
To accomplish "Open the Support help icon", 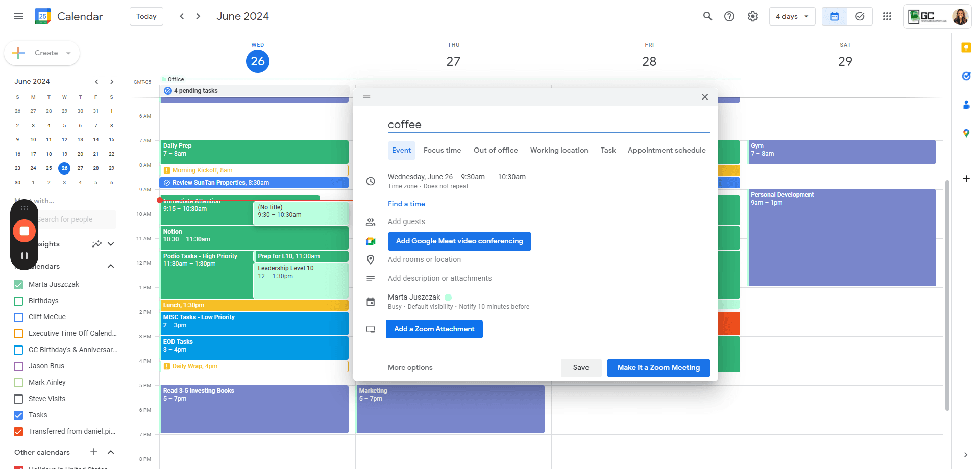I will tap(729, 16).
